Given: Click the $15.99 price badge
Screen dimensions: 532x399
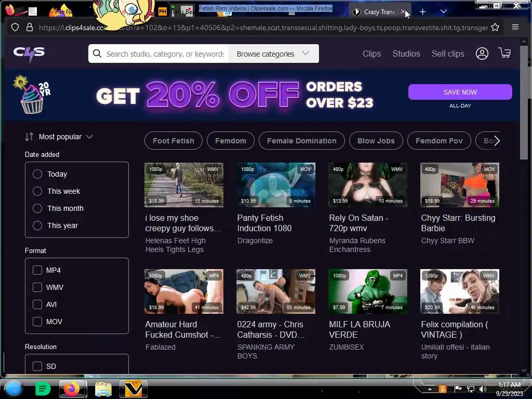Looking at the screenshot, I should point(156,201).
